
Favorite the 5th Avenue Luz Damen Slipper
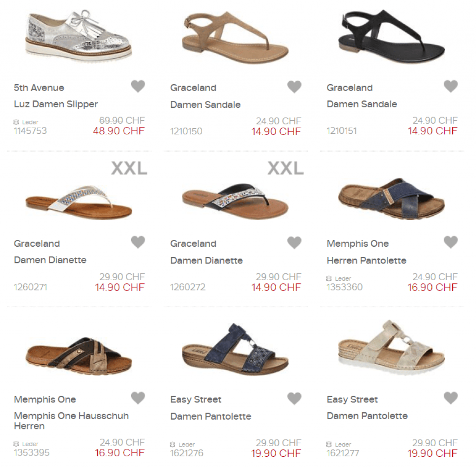coord(138,86)
